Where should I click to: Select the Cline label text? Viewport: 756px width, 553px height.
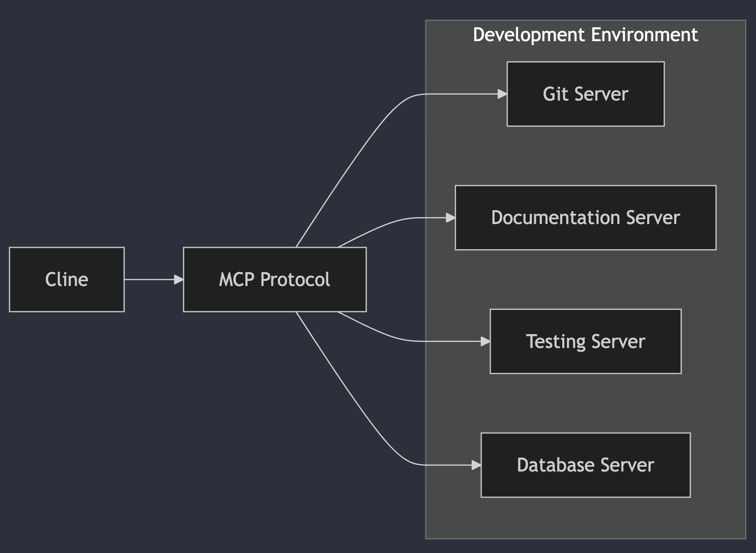(66, 280)
